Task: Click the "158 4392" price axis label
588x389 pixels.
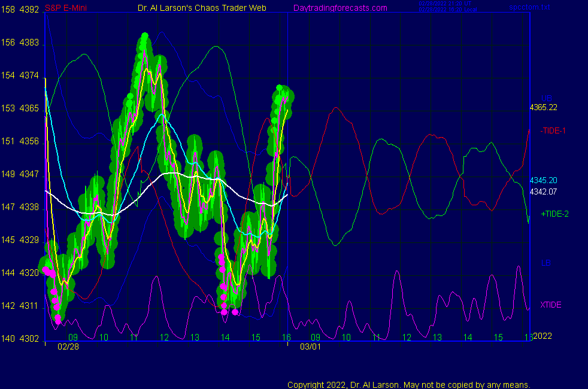Action: coord(20,10)
